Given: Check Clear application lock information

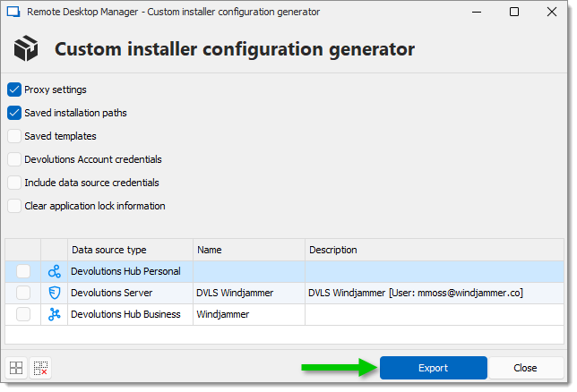Looking at the screenshot, I should pyautogui.click(x=14, y=206).
